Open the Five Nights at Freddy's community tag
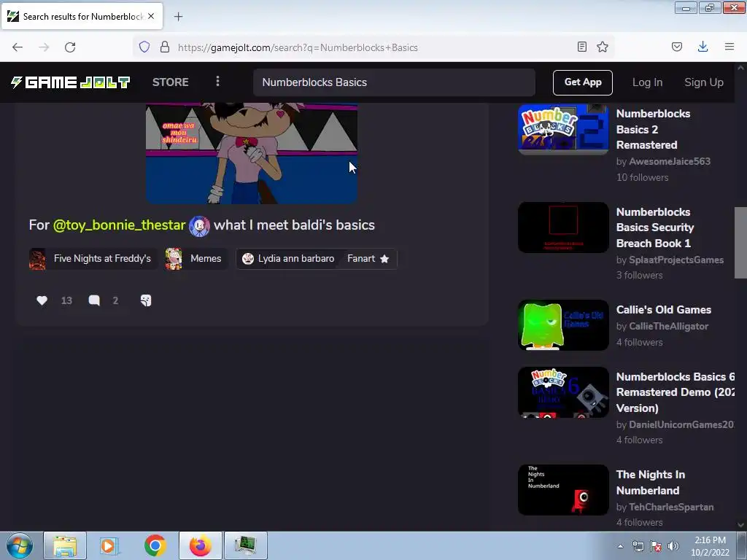The width and height of the screenshot is (747, 560). 93,259
